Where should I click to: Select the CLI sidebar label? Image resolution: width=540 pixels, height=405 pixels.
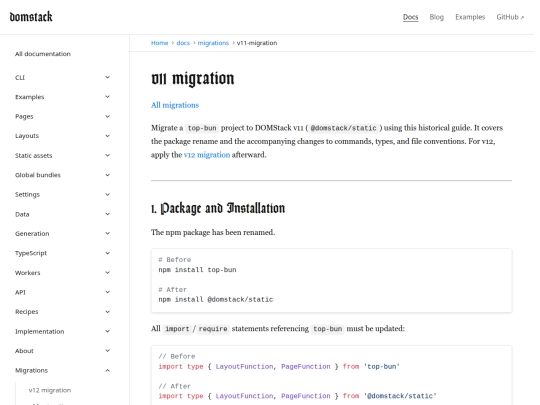[x=20, y=77]
